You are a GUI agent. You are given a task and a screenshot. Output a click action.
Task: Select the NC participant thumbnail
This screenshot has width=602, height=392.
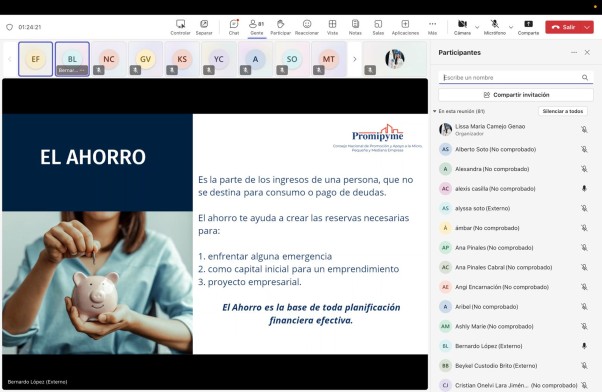point(109,59)
